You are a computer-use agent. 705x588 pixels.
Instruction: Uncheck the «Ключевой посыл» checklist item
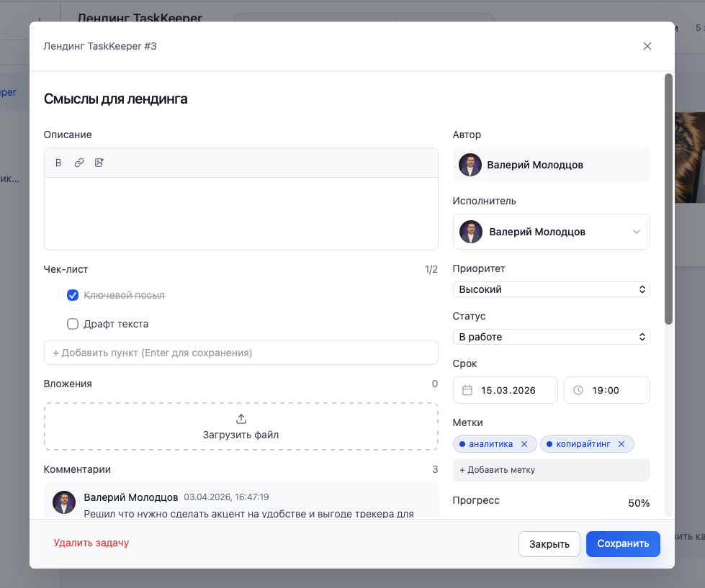point(73,295)
